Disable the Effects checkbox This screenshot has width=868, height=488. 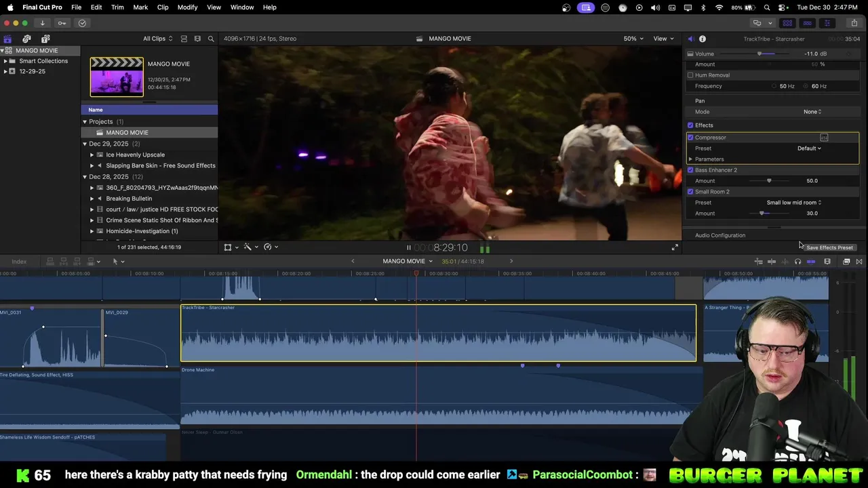pyautogui.click(x=690, y=125)
